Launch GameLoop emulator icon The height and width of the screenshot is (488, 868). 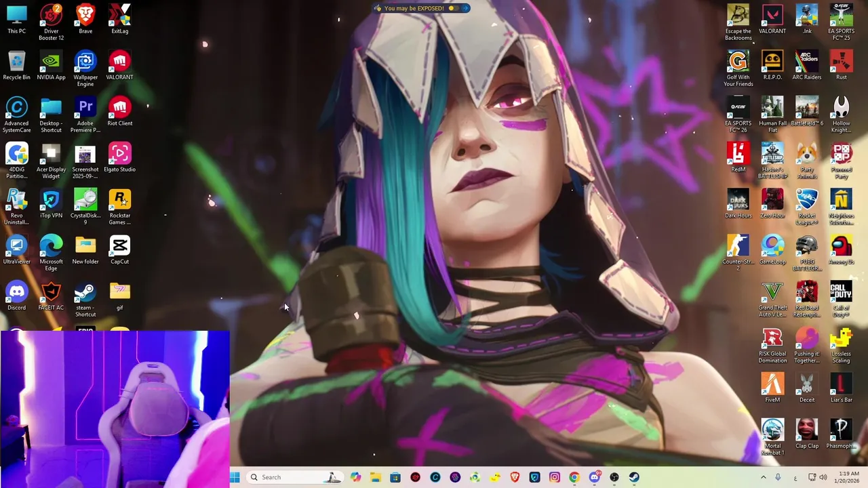tap(772, 249)
